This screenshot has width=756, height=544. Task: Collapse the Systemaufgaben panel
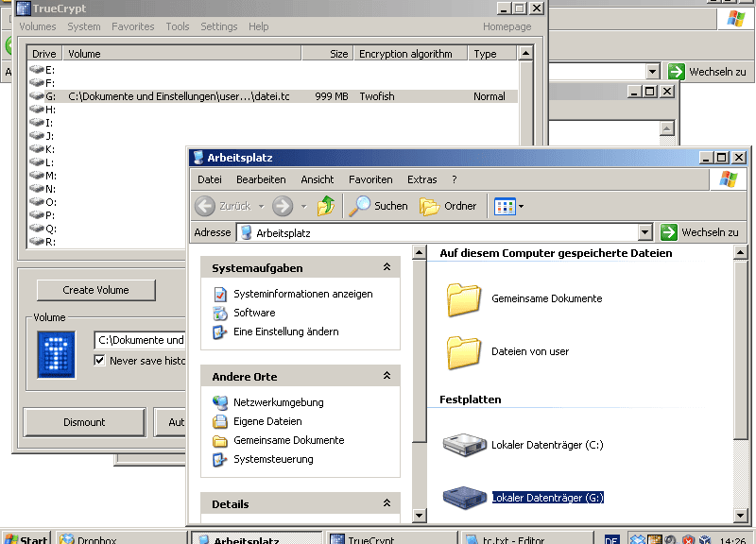pyautogui.click(x=387, y=267)
